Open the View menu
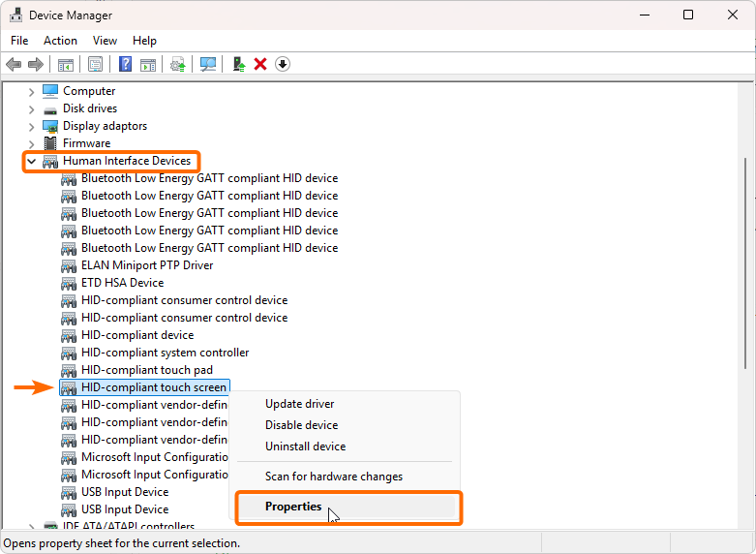The height and width of the screenshot is (554, 756). [x=105, y=41]
